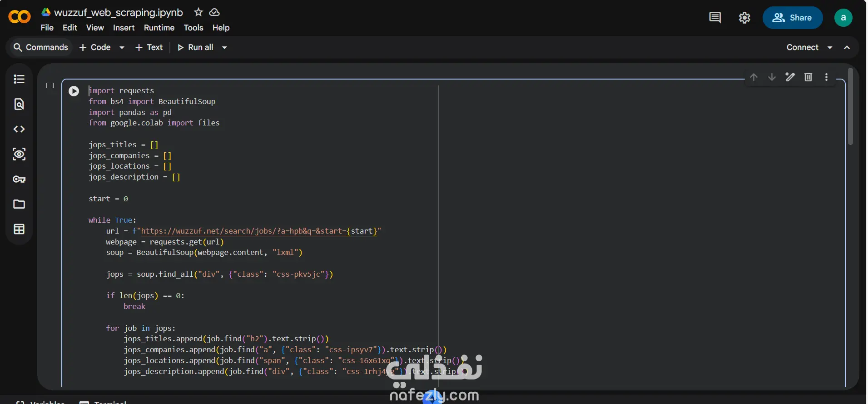868x404 pixels.
Task: Open more cell actions menu
Action: click(x=826, y=77)
